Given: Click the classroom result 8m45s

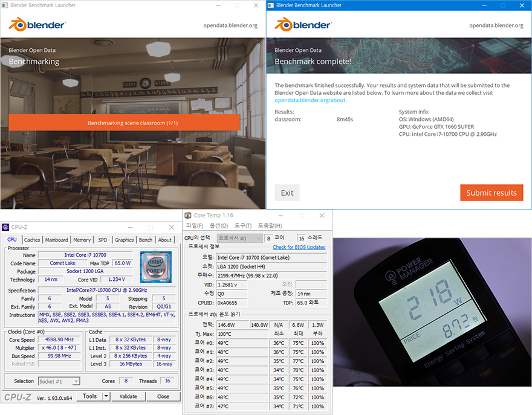Looking at the screenshot, I should [x=345, y=120].
